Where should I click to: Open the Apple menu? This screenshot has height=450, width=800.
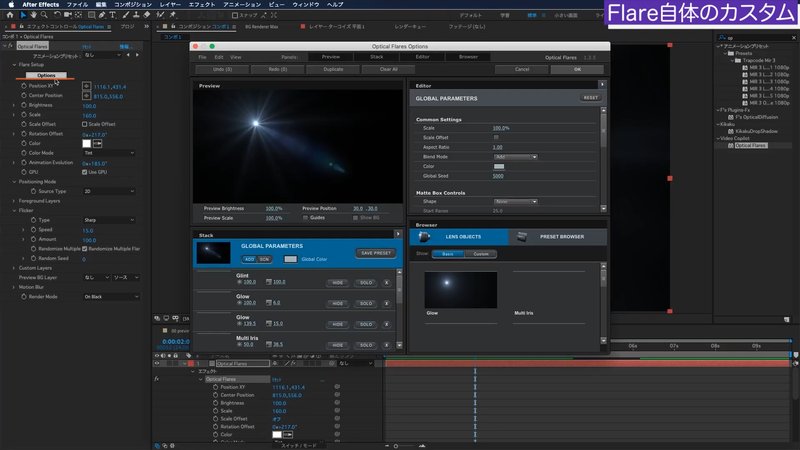tap(11, 4)
